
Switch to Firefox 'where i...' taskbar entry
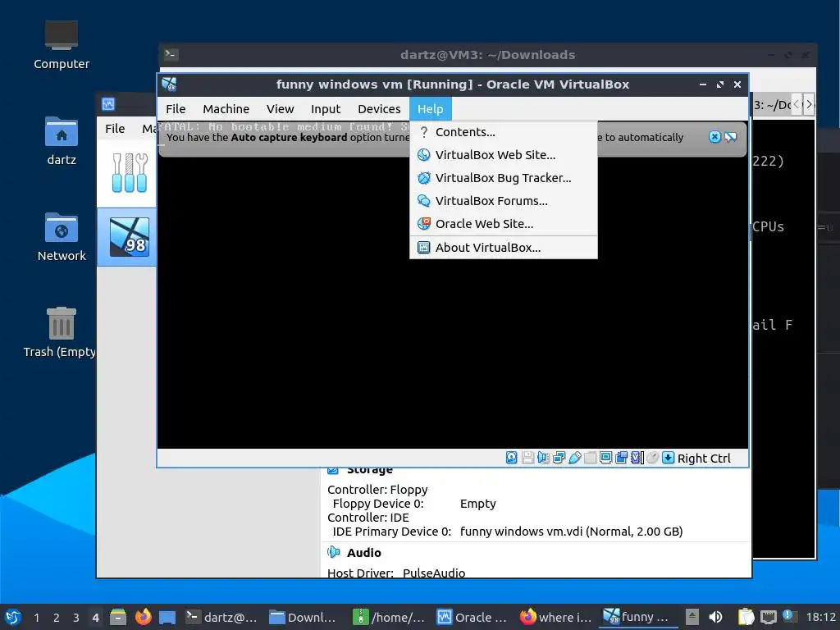pos(555,617)
